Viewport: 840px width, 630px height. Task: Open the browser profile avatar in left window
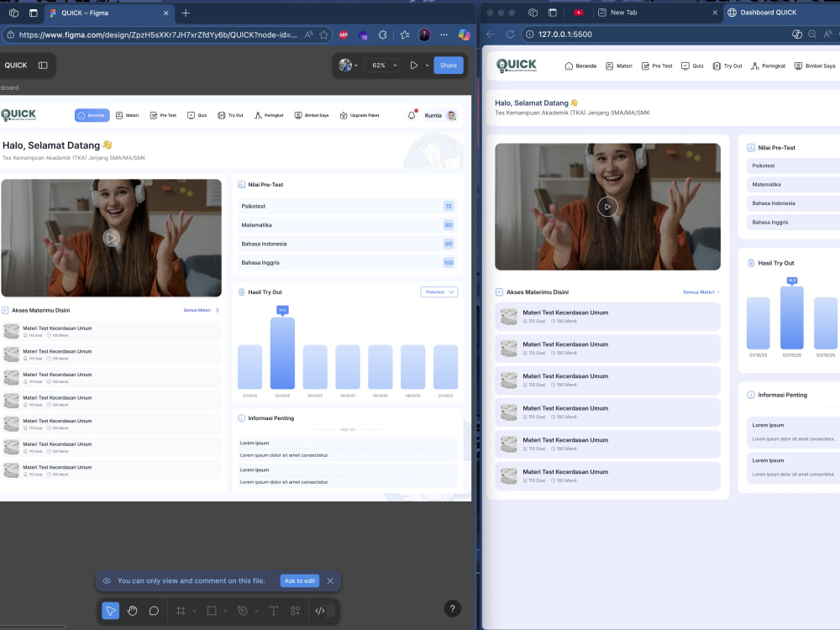click(423, 34)
